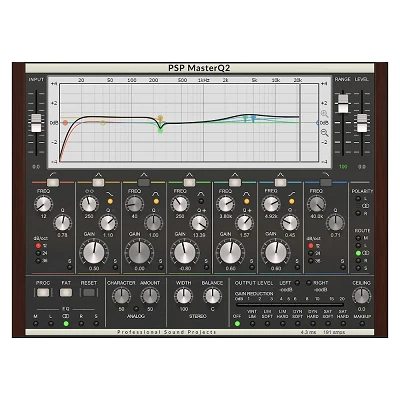Invert polarity of the R channel
400x400 pixels.
pyautogui.click(x=358, y=213)
